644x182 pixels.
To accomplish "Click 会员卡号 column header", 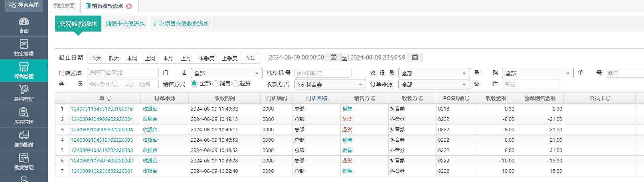I will 600,98.
